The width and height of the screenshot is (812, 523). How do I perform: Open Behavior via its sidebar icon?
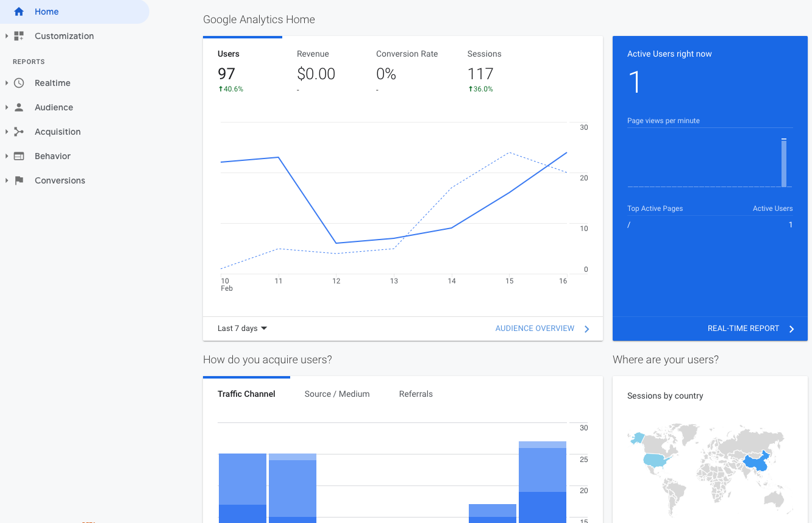[x=18, y=156]
